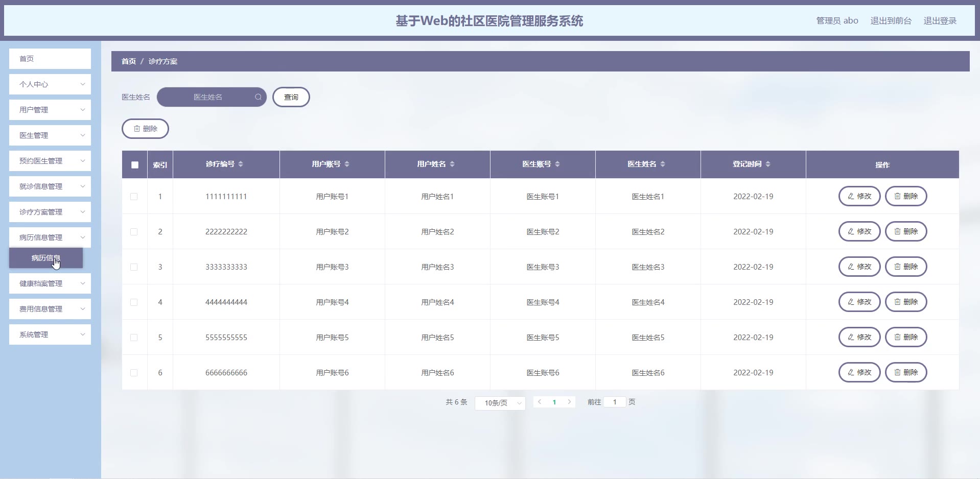Click cell 医生姓名5
Screen dimensions: 980x479
(x=648, y=338)
